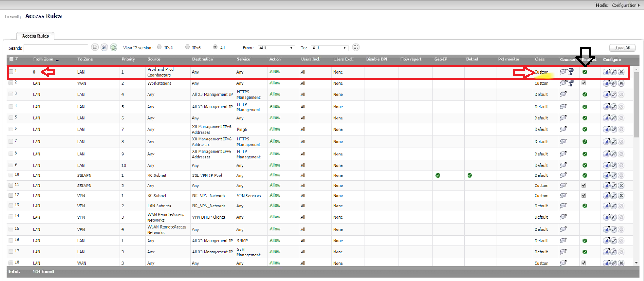Click the 'SSL VPN IP Pool' destination cell
644x281 pixels.
click(207, 175)
